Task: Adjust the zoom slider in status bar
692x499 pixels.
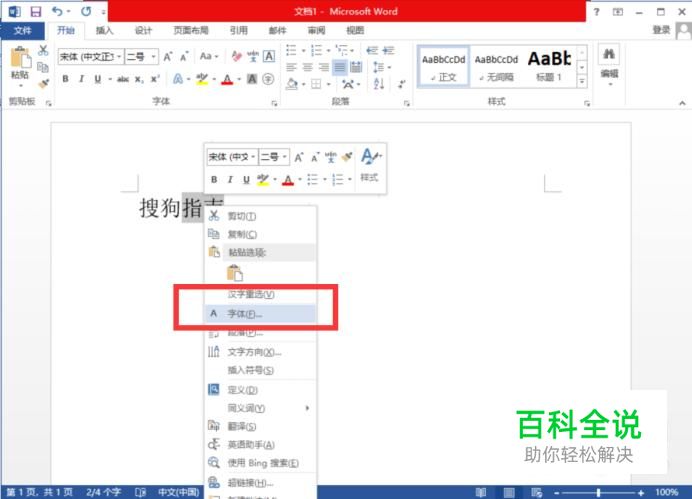Action: [598, 492]
